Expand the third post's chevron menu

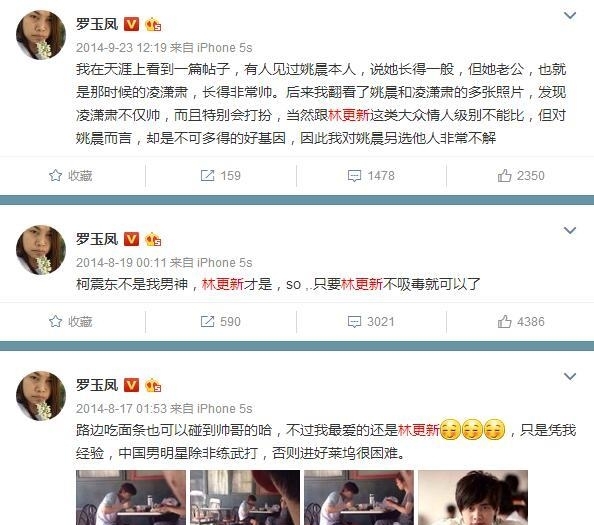point(570,377)
